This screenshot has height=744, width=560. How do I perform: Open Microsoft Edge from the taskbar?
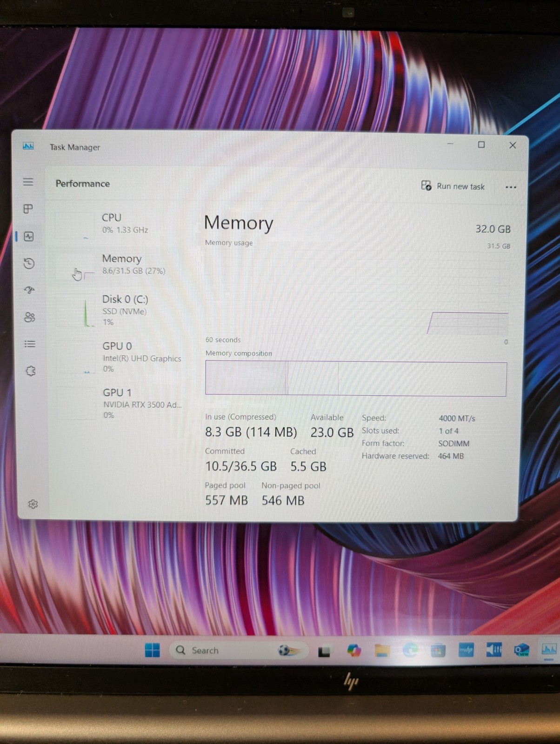[410, 651]
